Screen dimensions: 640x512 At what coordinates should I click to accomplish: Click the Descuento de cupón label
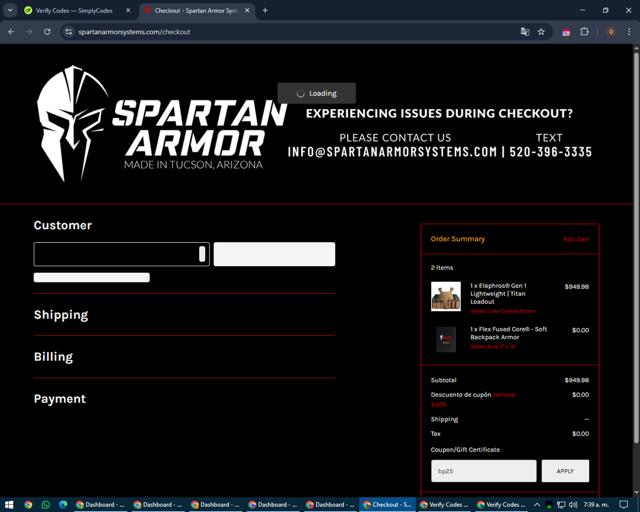pyautogui.click(x=461, y=395)
